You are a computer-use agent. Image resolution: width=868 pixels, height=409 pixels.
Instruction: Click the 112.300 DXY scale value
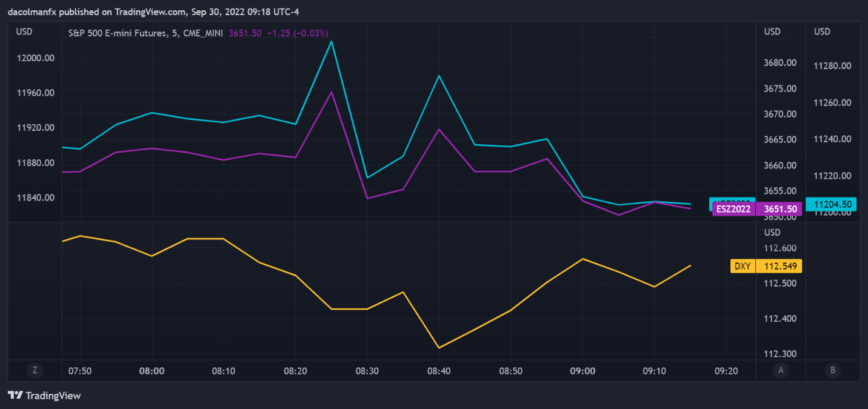[x=780, y=354]
